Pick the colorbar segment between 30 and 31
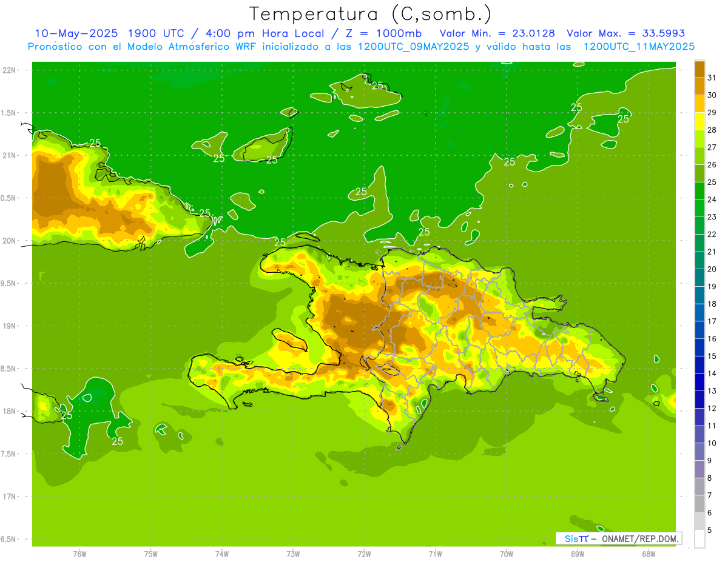 699,87
